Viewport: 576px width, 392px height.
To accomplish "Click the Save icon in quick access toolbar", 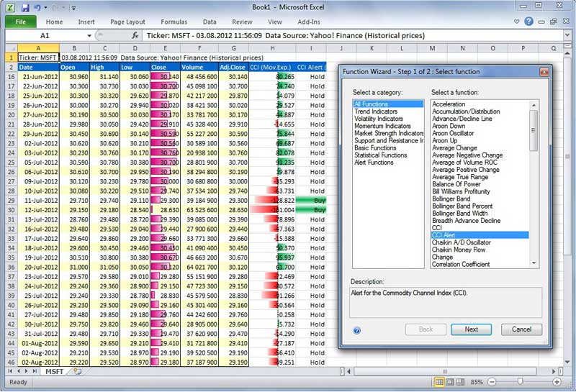I will point(25,7).
